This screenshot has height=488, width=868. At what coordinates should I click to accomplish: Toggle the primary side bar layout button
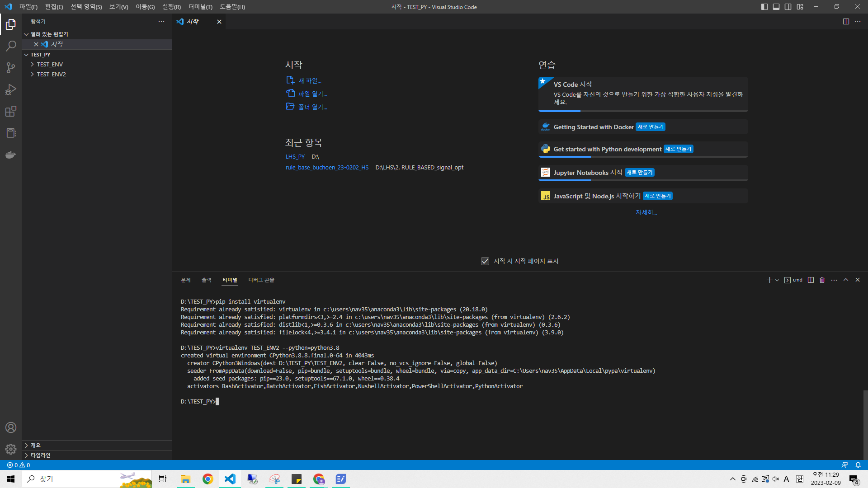coord(764,7)
